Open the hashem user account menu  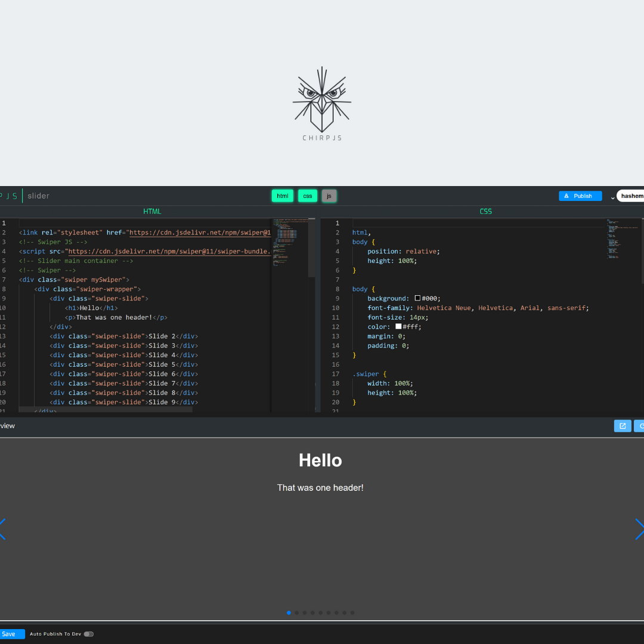pyautogui.click(x=631, y=196)
